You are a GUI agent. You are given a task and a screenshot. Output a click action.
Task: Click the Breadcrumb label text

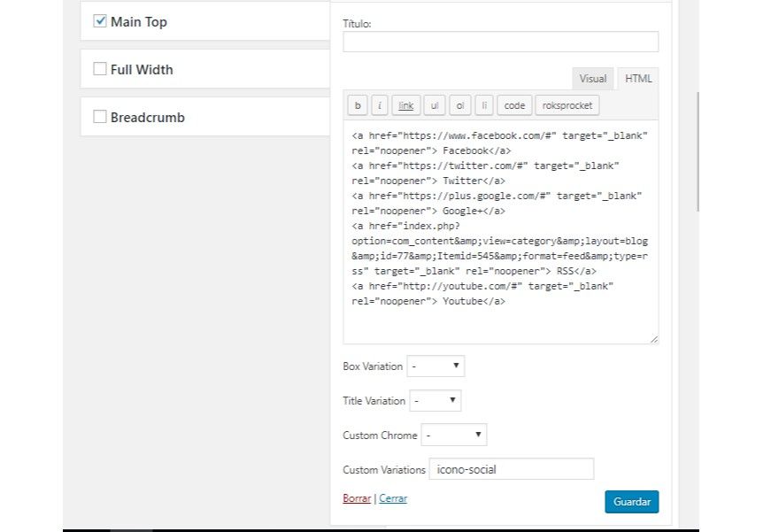148,118
